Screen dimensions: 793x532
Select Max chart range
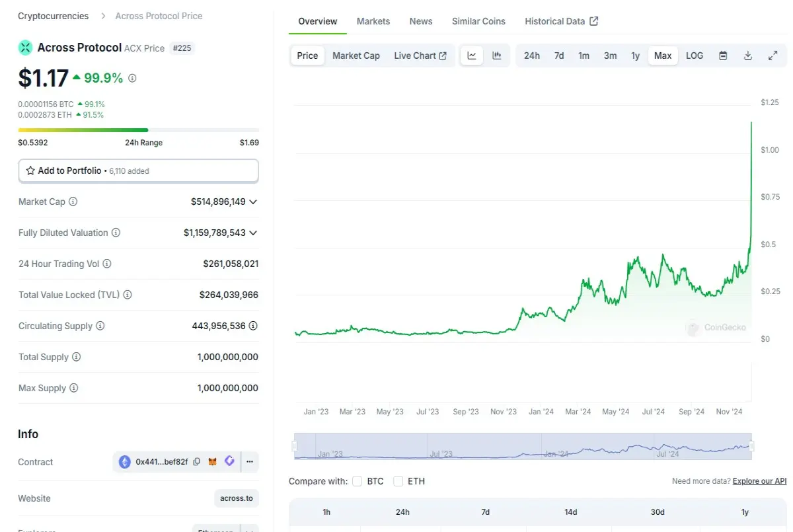pyautogui.click(x=663, y=56)
